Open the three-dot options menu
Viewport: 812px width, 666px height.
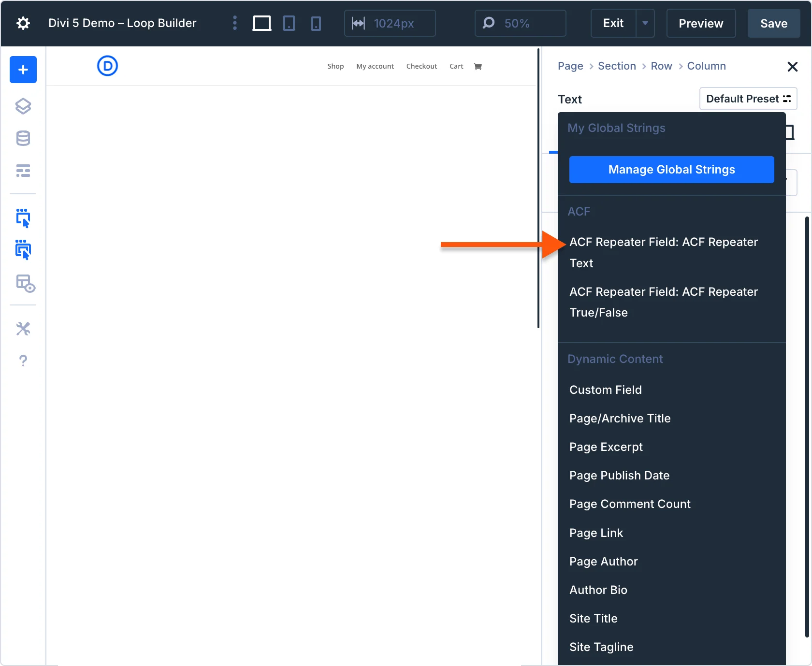point(234,23)
